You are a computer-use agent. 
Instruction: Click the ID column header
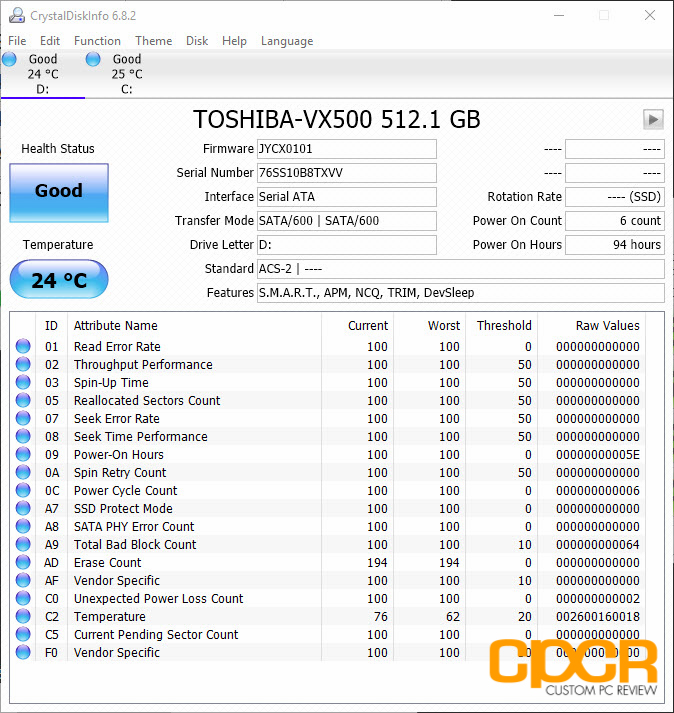click(x=51, y=326)
